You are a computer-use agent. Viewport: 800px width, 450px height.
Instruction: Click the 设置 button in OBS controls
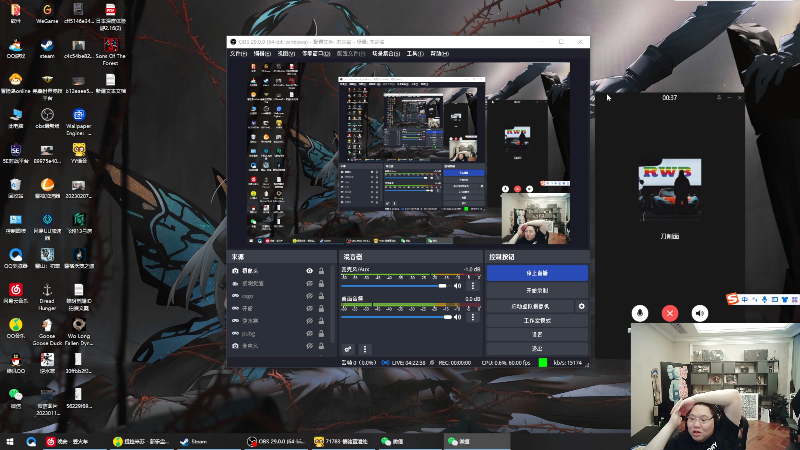[537, 335]
